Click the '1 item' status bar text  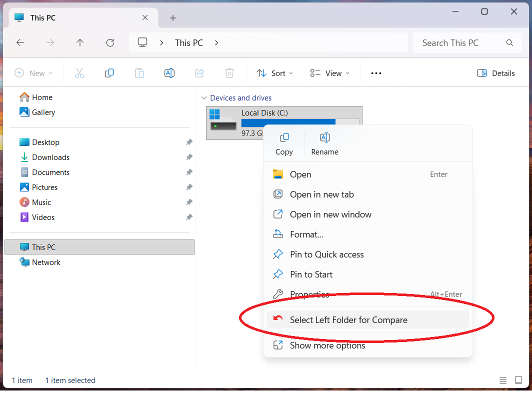pos(22,380)
